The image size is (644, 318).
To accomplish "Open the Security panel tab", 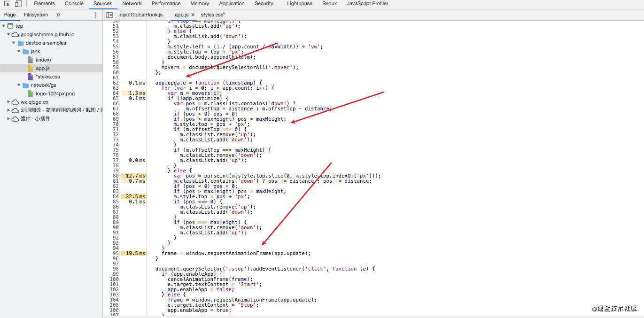I will pyautogui.click(x=264, y=4).
